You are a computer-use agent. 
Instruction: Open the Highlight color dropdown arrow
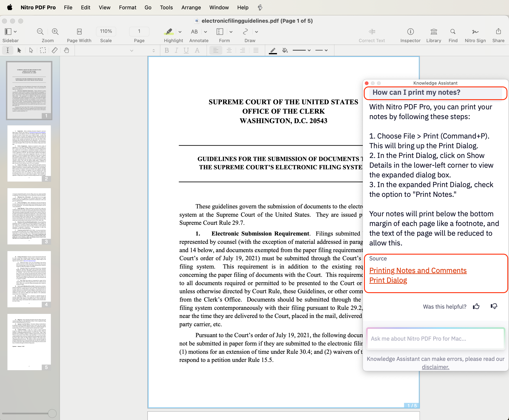[x=180, y=32]
